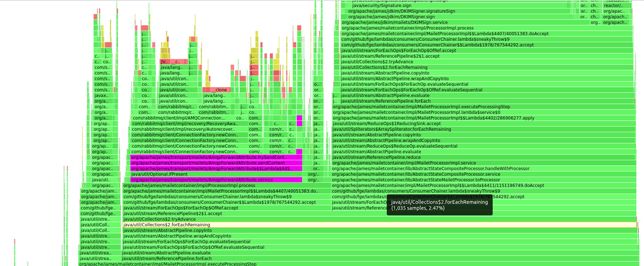Viewport: 644px width, 266px height.
Task: Click the javax.. frame
Action: 102,96
